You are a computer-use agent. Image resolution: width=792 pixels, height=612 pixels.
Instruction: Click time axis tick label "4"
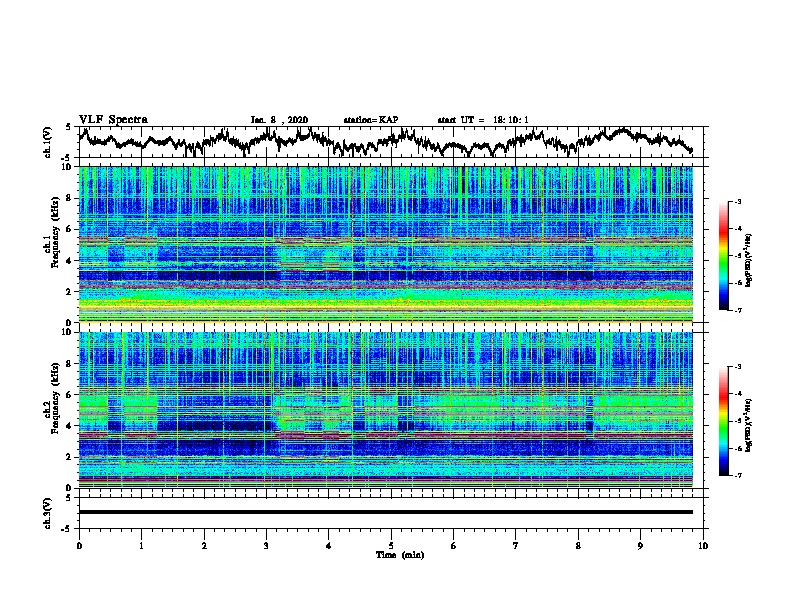(329, 546)
